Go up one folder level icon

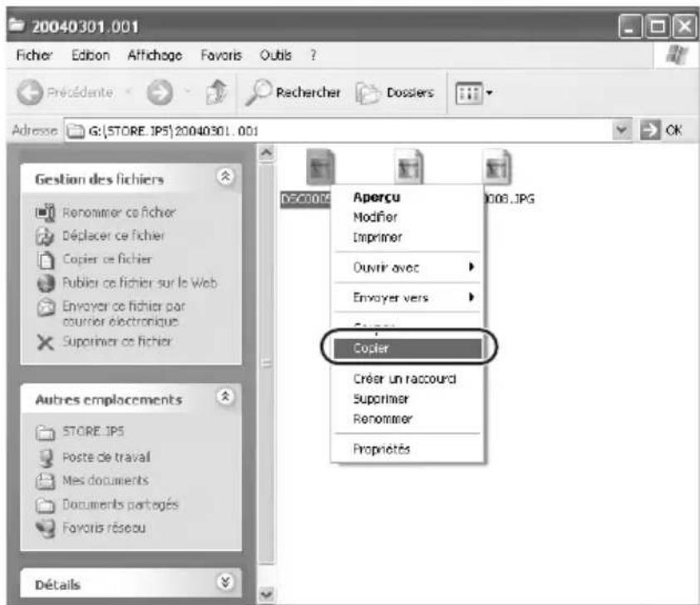tap(217, 92)
